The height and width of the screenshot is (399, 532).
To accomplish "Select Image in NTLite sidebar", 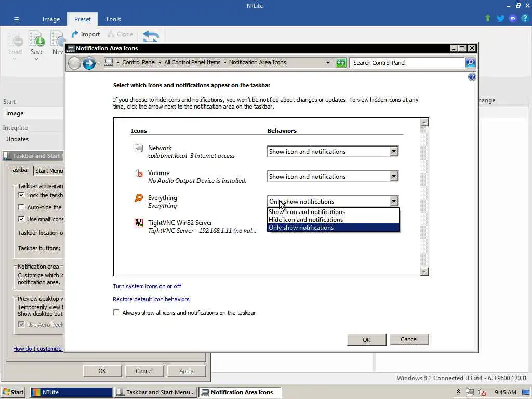I will click(15, 113).
